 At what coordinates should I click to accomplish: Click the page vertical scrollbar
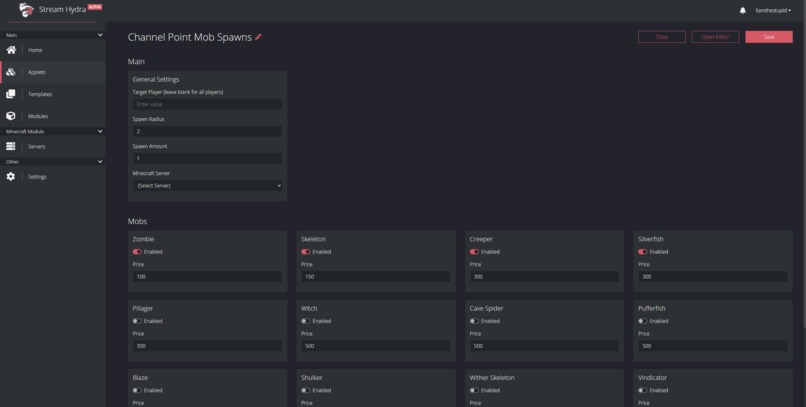point(803,175)
